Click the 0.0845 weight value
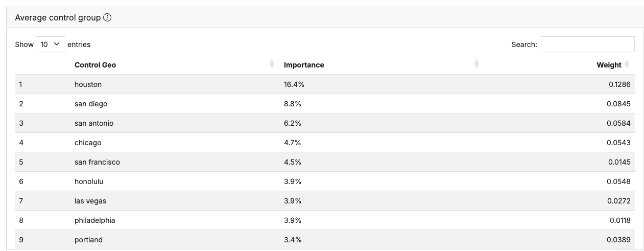 pyautogui.click(x=618, y=104)
